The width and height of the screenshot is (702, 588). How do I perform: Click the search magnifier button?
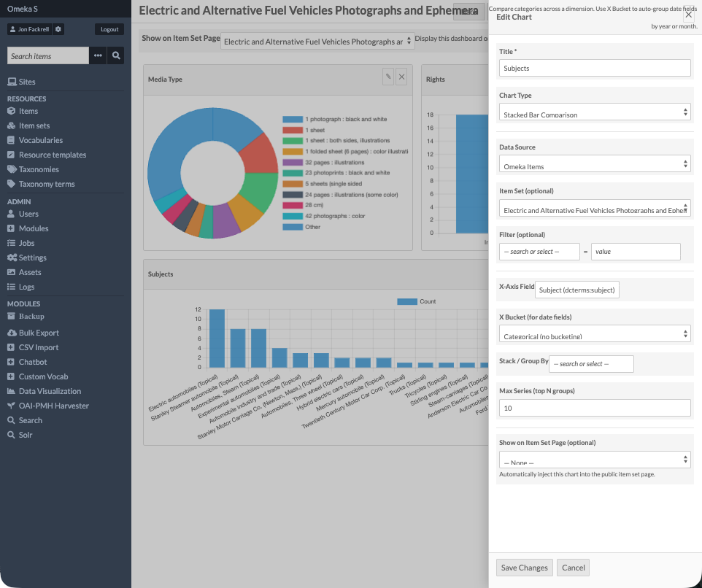[116, 55]
